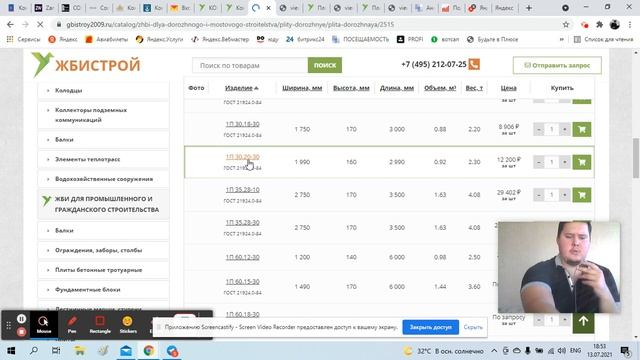
Task: Add product 1П 30.18-30 to cart
Action: [582, 129]
